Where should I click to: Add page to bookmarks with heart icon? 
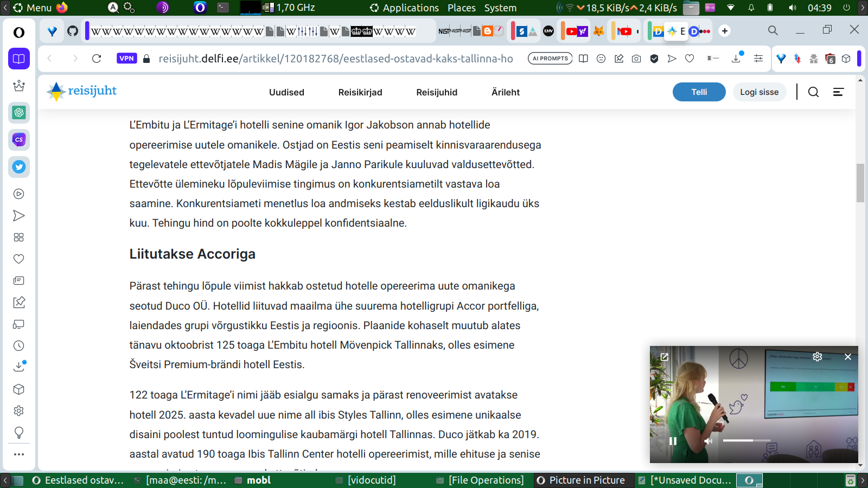[x=690, y=59]
